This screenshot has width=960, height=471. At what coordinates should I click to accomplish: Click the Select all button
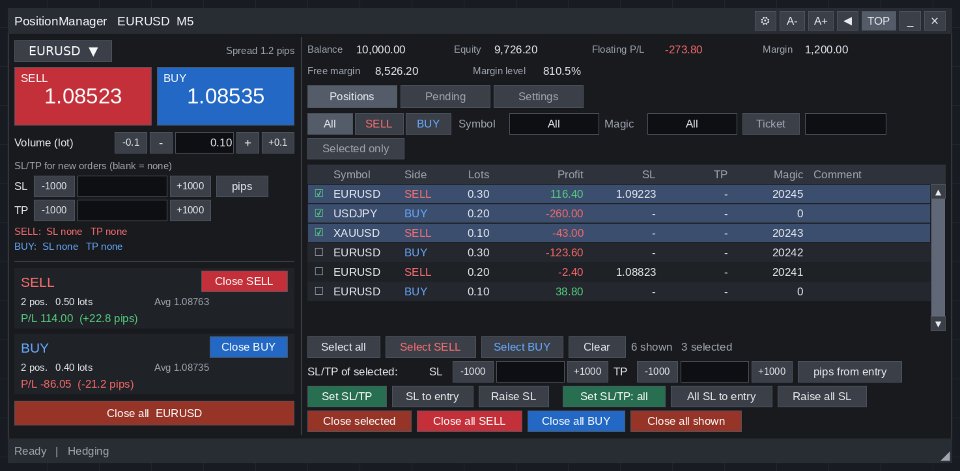coord(343,347)
